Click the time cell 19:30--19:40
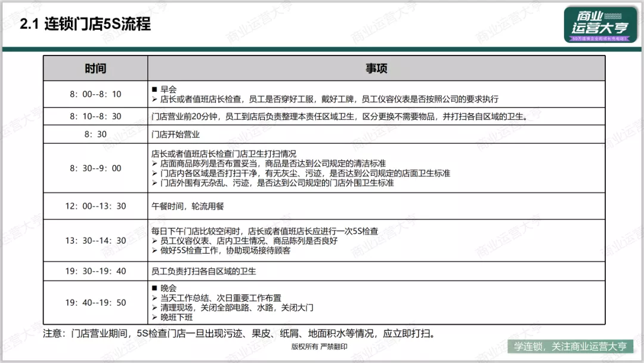The width and height of the screenshot is (644, 363). 95,271
